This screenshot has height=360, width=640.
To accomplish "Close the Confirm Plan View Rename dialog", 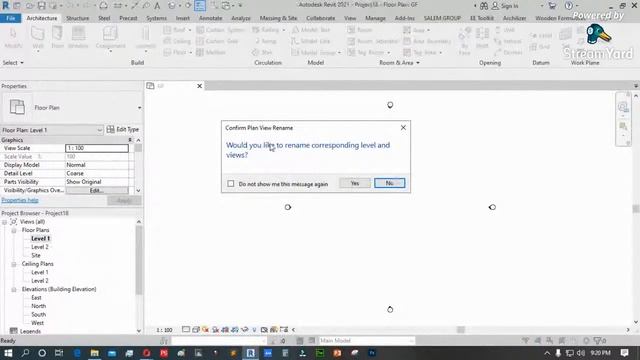I will point(403,128).
